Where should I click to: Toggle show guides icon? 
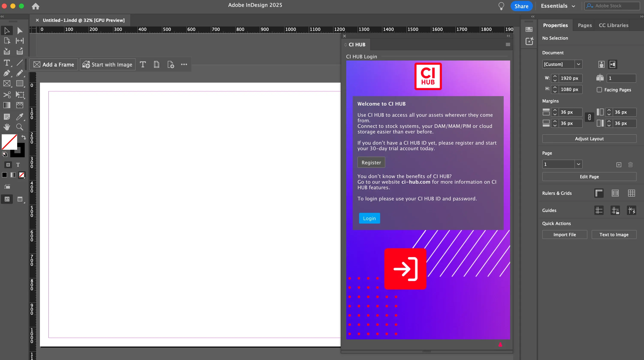(599, 210)
